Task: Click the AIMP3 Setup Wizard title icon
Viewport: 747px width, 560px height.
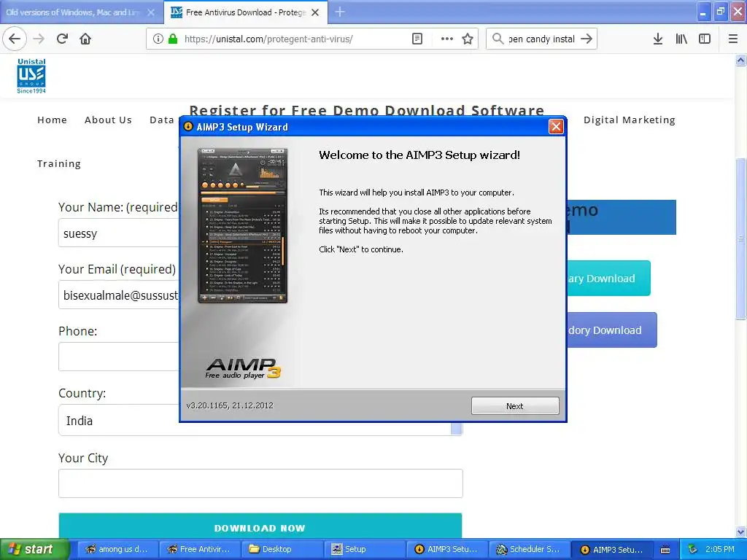Action: [188, 127]
